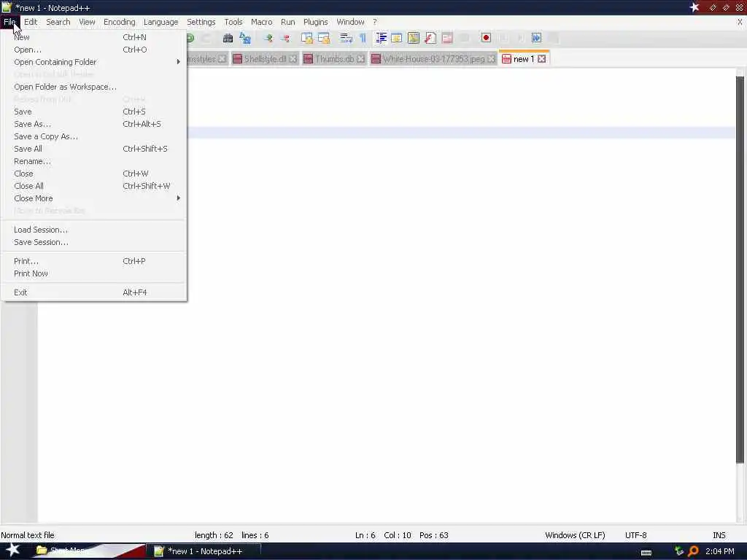Click Run Macro Multiple Times icon

536,38
